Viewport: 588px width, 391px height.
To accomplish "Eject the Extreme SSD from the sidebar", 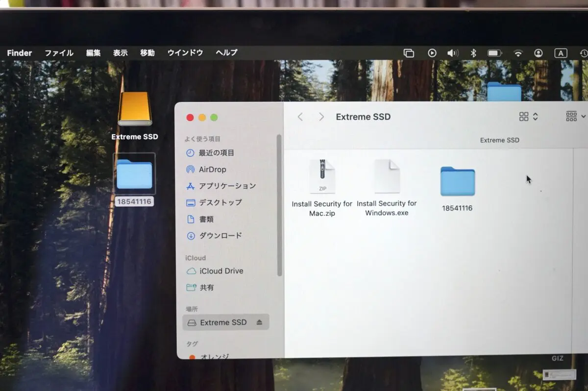I will click(259, 322).
